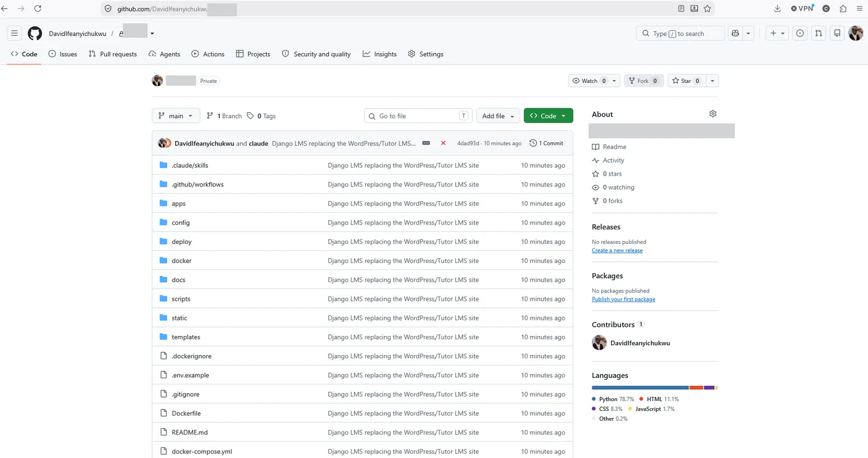The image size is (868, 458).
Task: Open the README.md file
Action: pyautogui.click(x=190, y=433)
